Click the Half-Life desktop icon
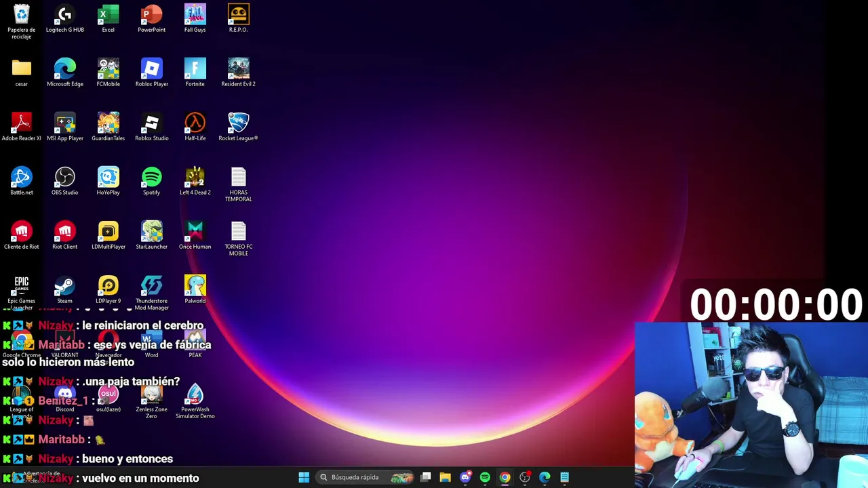 (195, 127)
